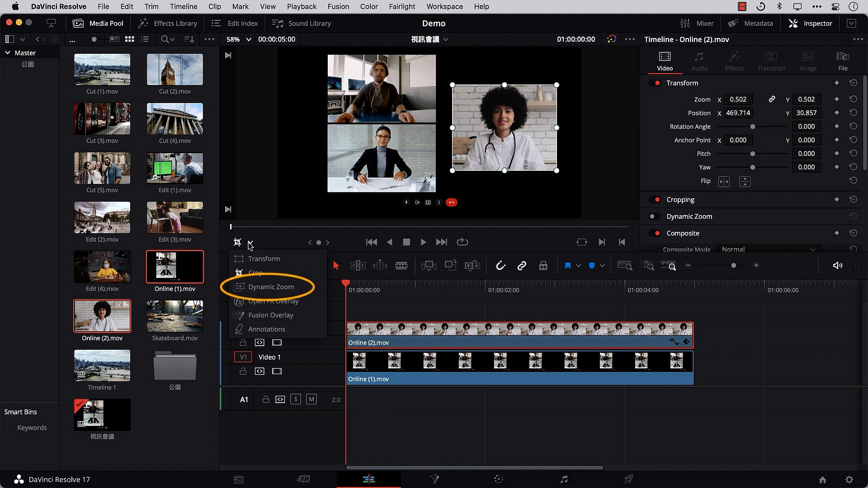
Task: Enable the Dynamic Zoom section
Action: pyautogui.click(x=654, y=216)
